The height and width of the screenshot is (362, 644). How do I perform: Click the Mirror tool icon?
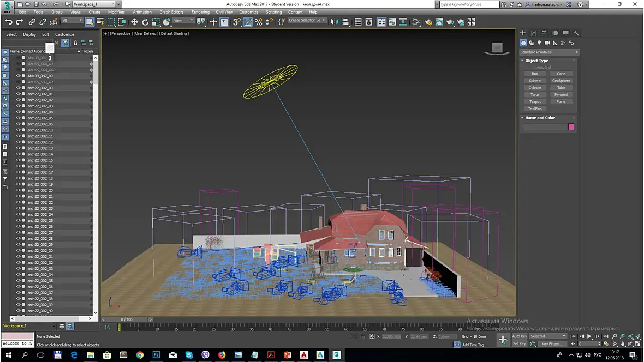pos(333,22)
